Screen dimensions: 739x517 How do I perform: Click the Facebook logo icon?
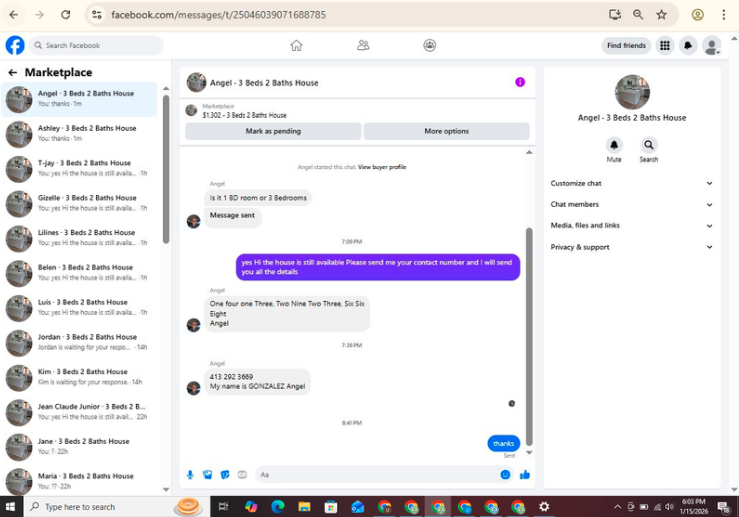click(x=15, y=45)
